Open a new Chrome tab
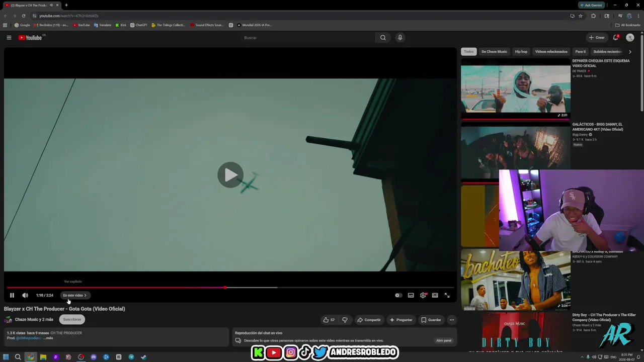This screenshot has height=362, width=644. tap(66, 5)
